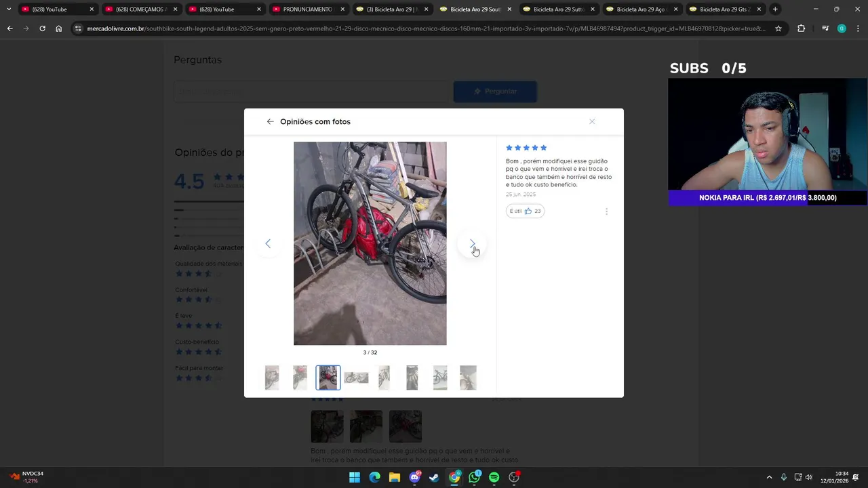
Task: Open WhatsApp from the taskbar
Action: [474, 477]
